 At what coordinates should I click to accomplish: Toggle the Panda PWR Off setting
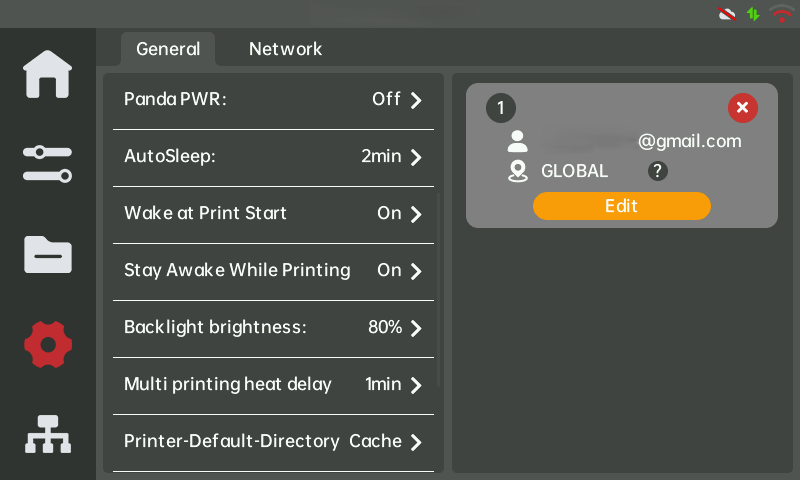(x=273, y=99)
